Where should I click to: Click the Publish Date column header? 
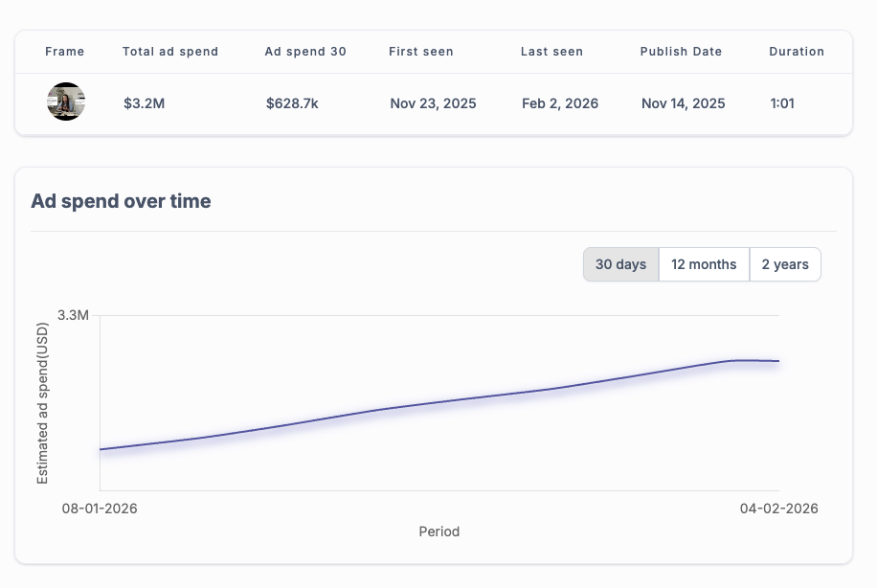[x=681, y=52]
